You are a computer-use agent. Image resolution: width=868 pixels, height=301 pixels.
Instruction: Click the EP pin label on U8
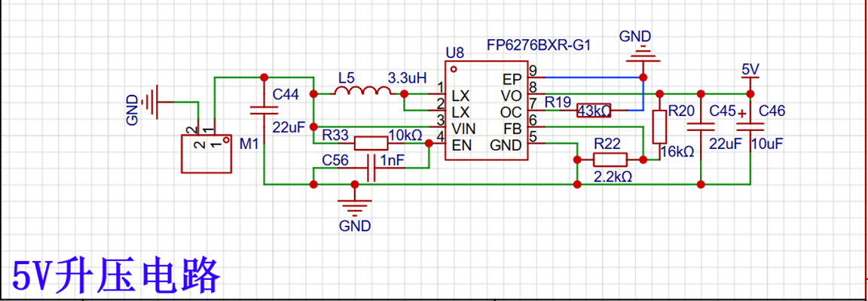click(x=512, y=78)
